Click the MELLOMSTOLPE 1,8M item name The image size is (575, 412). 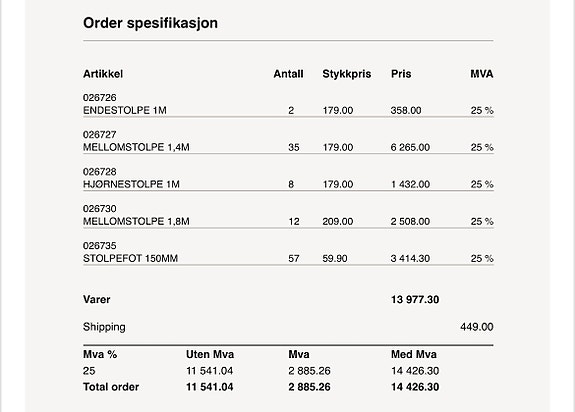tap(136, 221)
